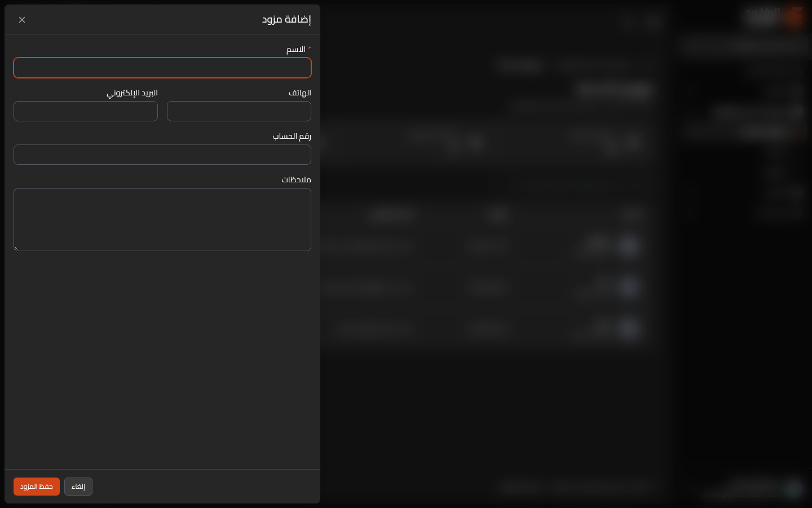The height and width of the screenshot is (508, 812).
Task: Click the رقم الحساب label text
Action: (x=292, y=136)
